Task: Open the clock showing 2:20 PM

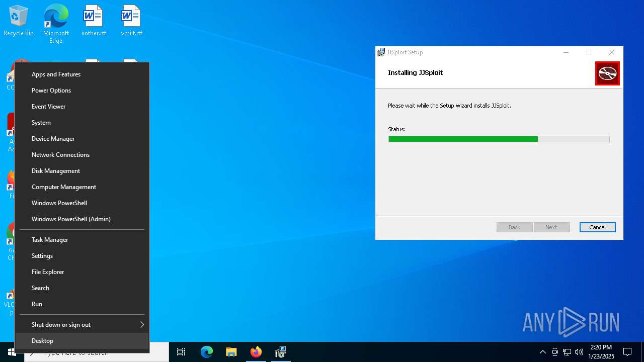Action: [x=601, y=352]
